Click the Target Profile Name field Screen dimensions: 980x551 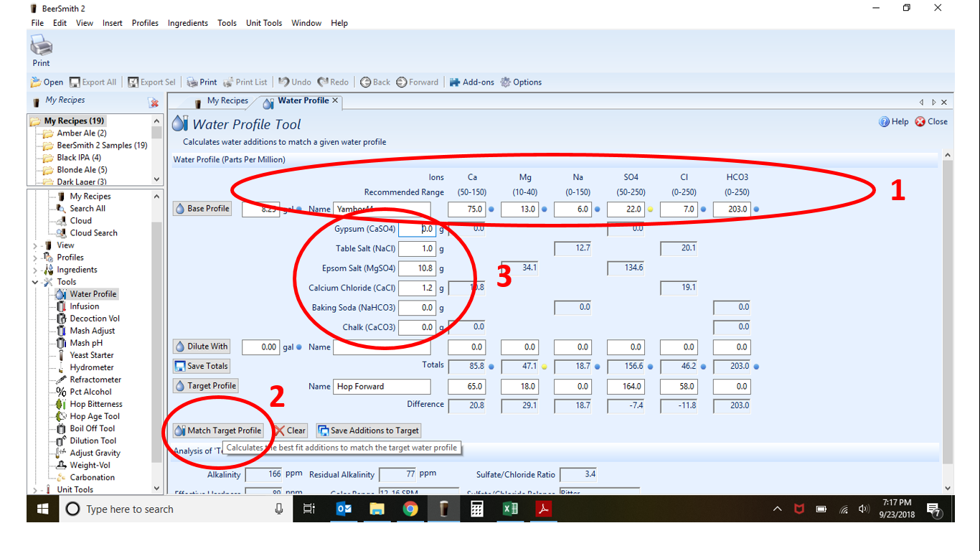[382, 386]
